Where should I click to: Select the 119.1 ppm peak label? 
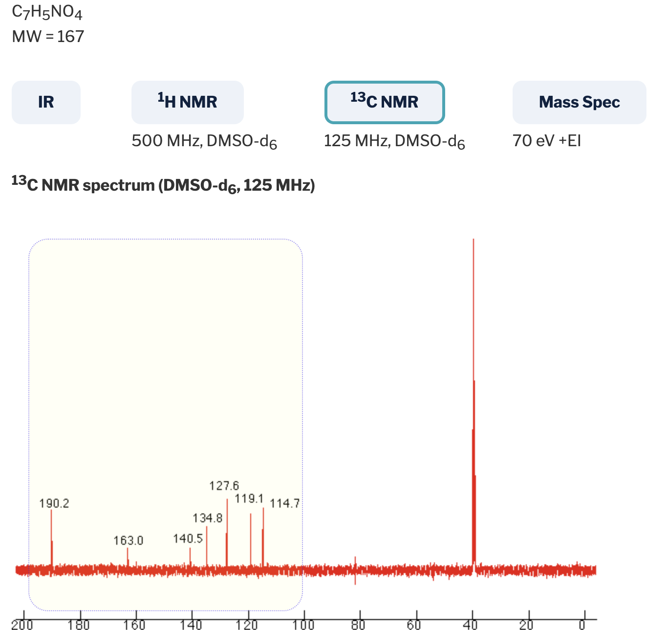pyautogui.click(x=250, y=499)
